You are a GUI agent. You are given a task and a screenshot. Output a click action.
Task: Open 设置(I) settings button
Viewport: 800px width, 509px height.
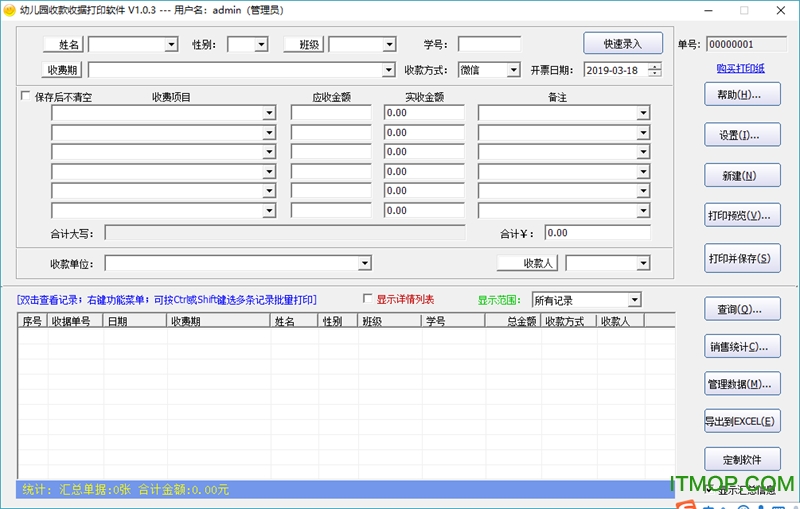click(x=741, y=135)
